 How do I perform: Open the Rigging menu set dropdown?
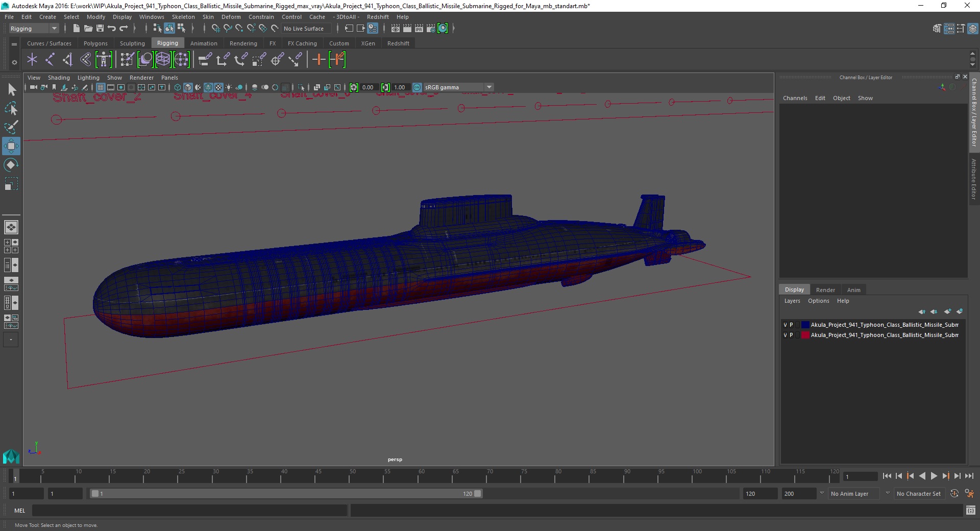click(34, 29)
